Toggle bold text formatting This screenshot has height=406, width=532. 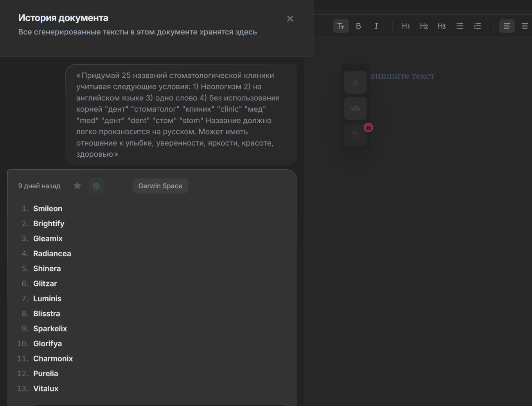pos(358,26)
